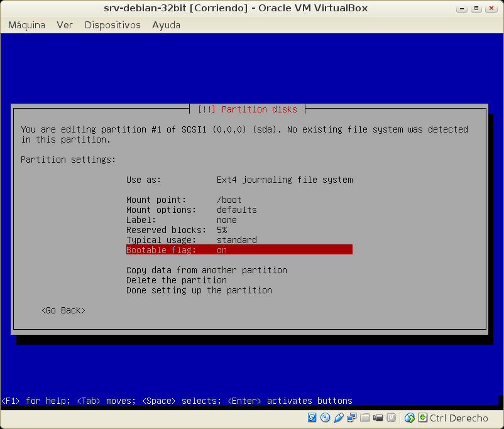The height and width of the screenshot is (429, 504).
Task: Open the Dispositivos menu
Action: (112, 25)
